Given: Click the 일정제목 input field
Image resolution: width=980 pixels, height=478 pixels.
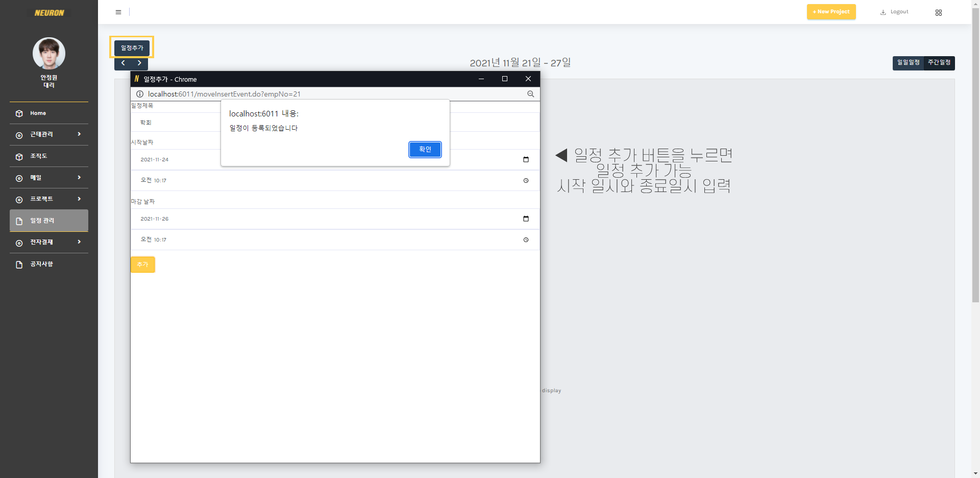Looking at the screenshot, I should (x=335, y=123).
